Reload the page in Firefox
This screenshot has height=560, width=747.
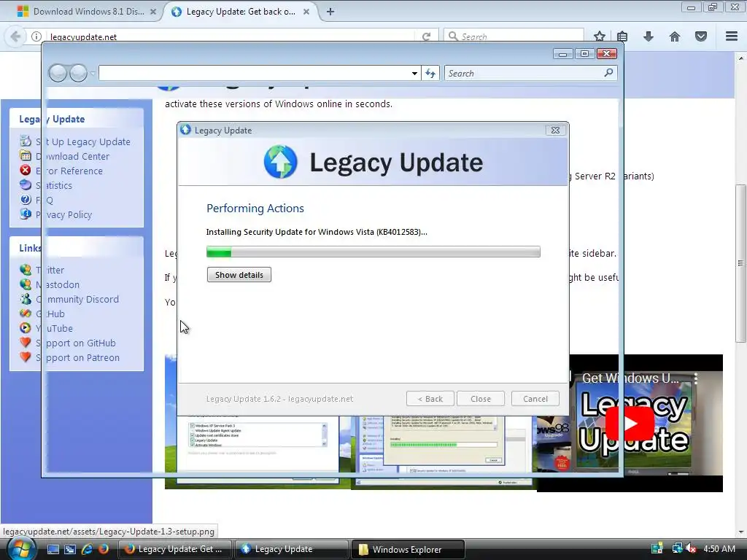click(x=426, y=36)
